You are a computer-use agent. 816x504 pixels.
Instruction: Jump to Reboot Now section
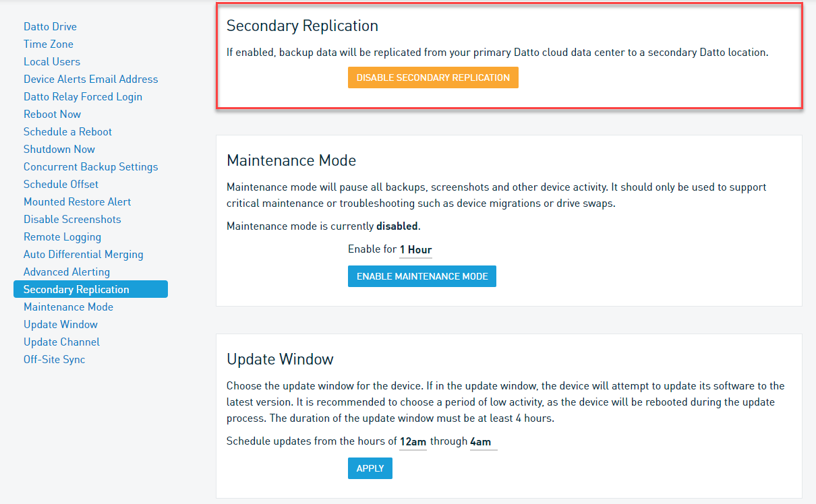pos(52,115)
